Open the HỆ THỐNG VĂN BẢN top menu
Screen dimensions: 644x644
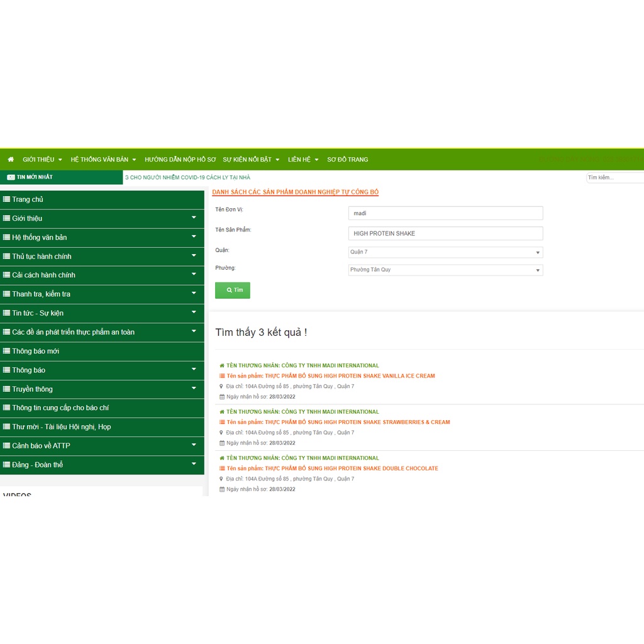[103, 160]
